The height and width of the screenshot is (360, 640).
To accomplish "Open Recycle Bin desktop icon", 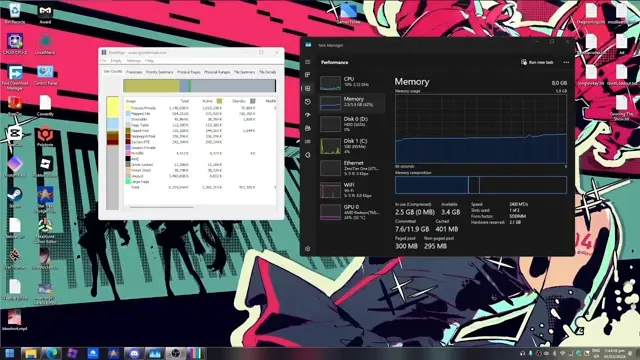I will point(15,13).
